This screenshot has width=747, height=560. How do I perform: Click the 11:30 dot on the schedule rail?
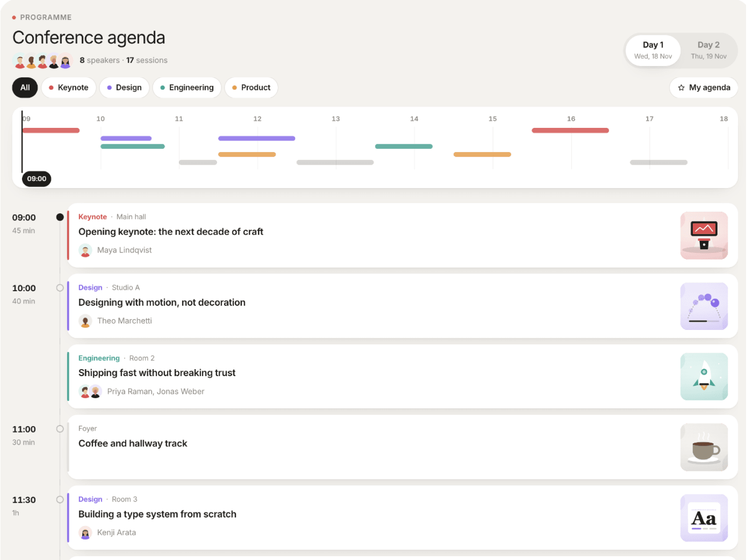point(60,500)
